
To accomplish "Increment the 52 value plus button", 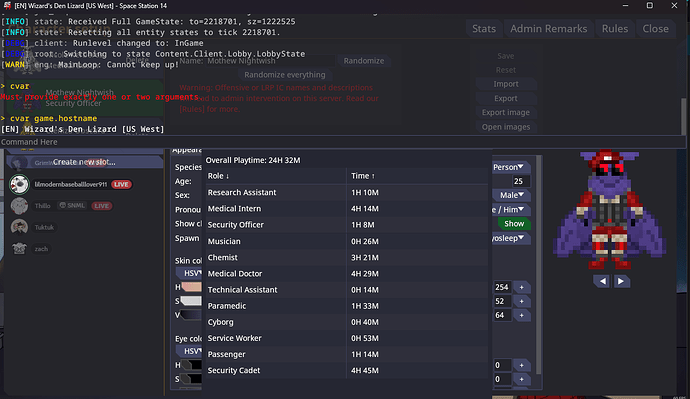I will tap(521, 301).
